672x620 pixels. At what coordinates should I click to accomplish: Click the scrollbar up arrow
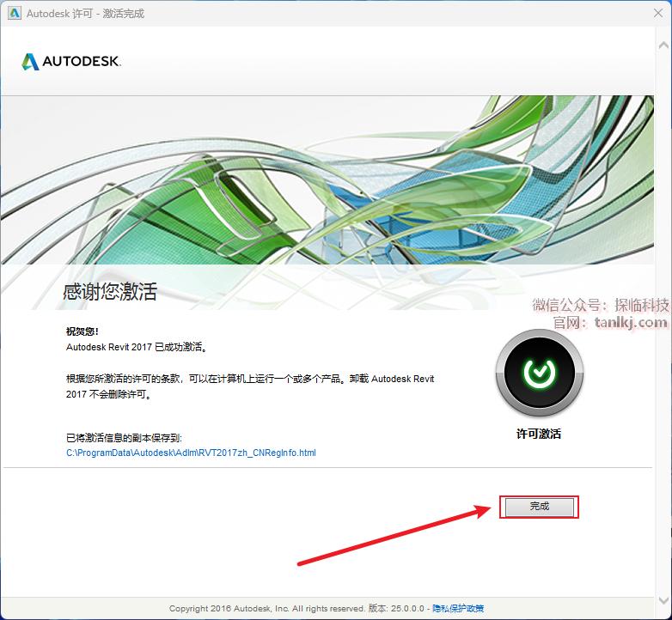point(663,45)
